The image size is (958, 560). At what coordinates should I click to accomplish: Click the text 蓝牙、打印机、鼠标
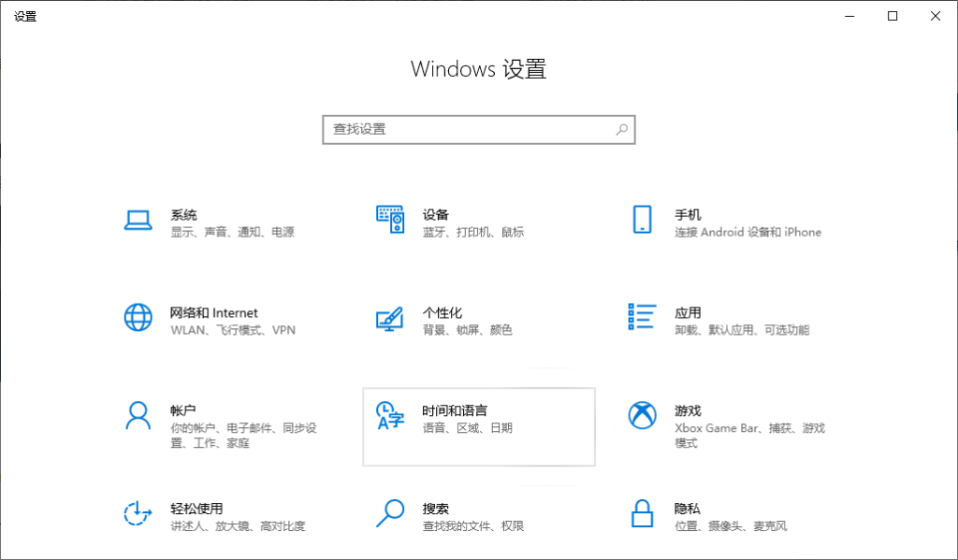click(x=473, y=232)
